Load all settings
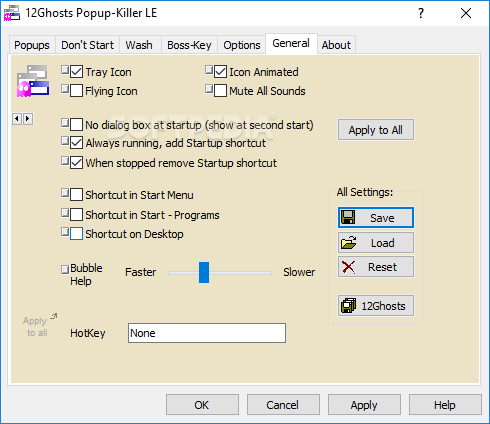490x424 pixels. point(376,243)
